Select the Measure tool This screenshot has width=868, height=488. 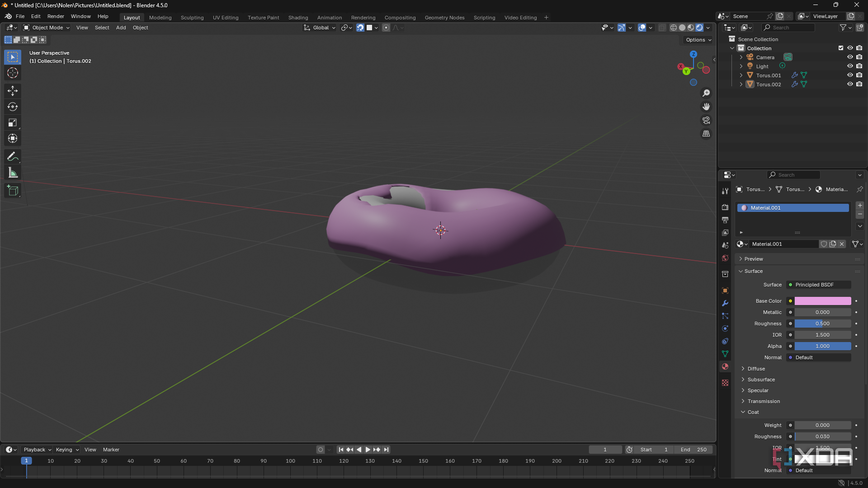[x=13, y=173]
